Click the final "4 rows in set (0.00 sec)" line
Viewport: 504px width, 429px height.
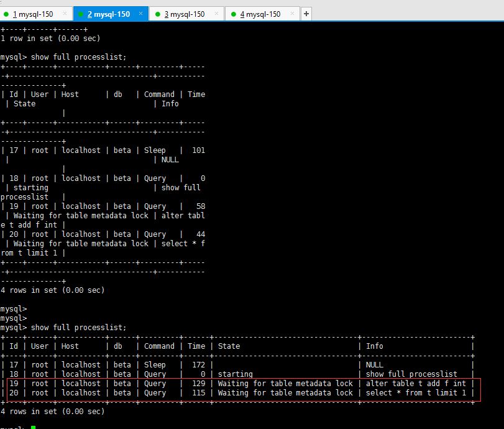click(x=53, y=412)
